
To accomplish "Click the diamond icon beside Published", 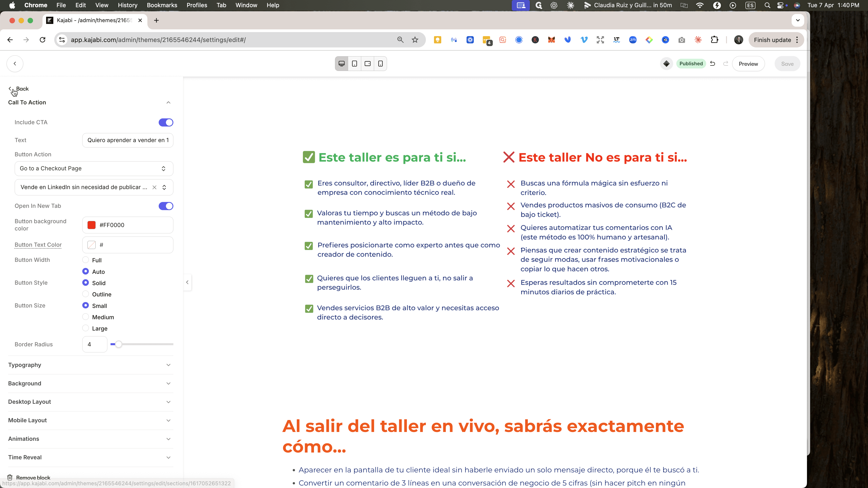I will point(666,64).
